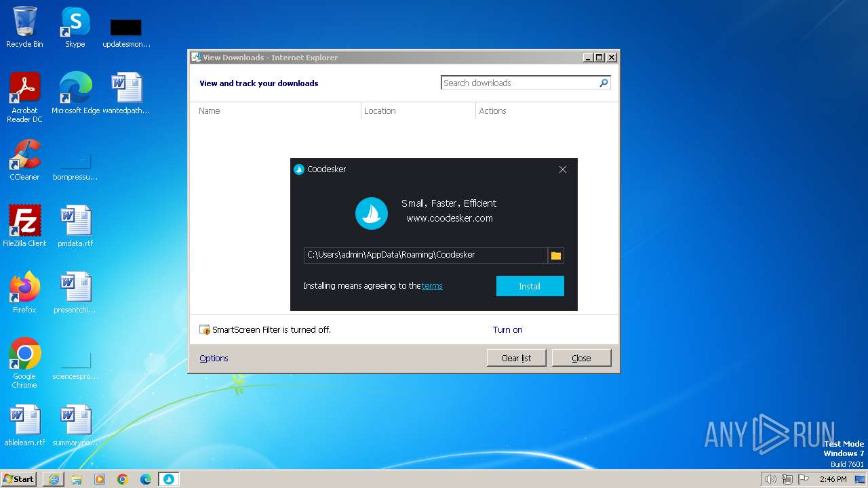Select the pmdata.rtf file icon
868x488 pixels.
click(x=75, y=226)
